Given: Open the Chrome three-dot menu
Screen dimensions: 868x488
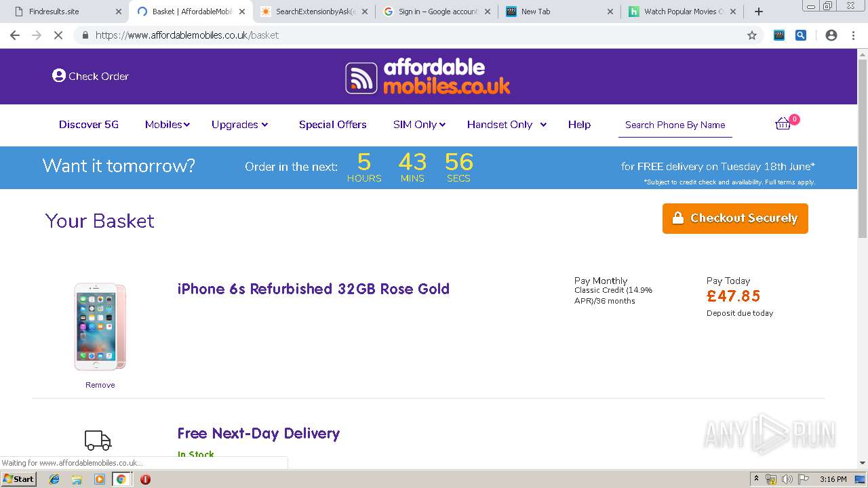Looking at the screenshot, I should point(853,35).
